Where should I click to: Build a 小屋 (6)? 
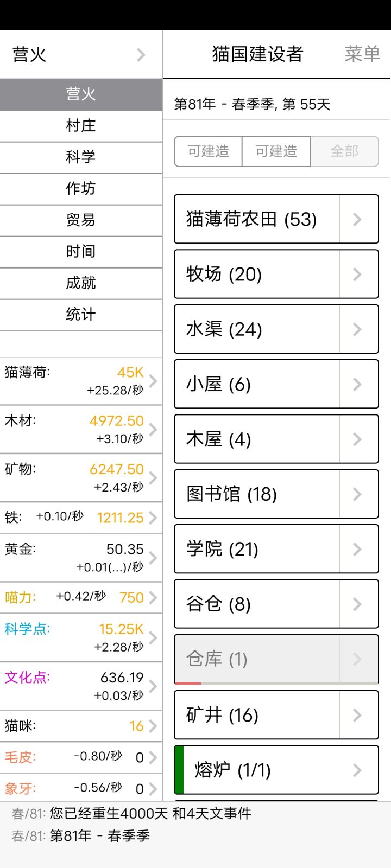[256, 384]
